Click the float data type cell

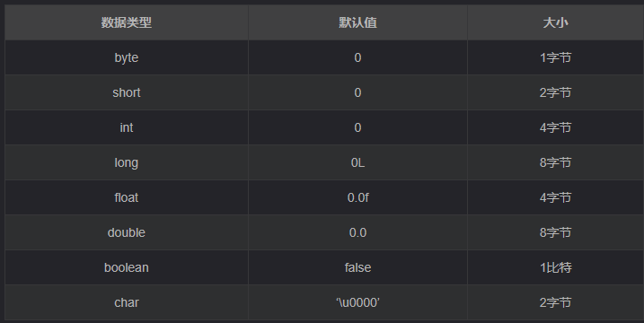click(127, 197)
